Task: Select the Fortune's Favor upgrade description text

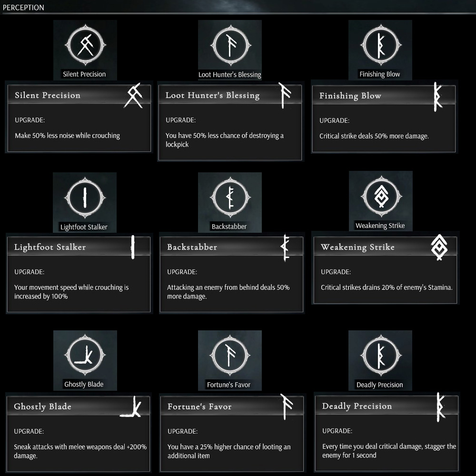Action: pyautogui.click(x=229, y=451)
